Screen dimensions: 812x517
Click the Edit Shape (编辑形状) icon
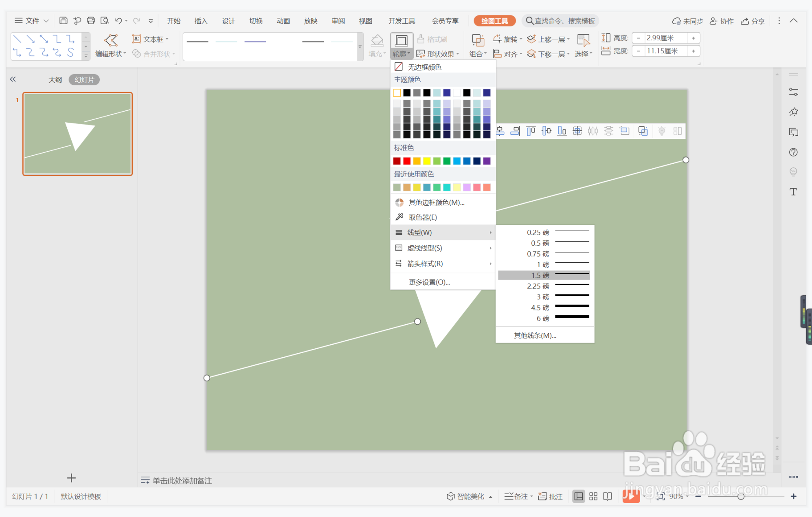pos(111,40)
